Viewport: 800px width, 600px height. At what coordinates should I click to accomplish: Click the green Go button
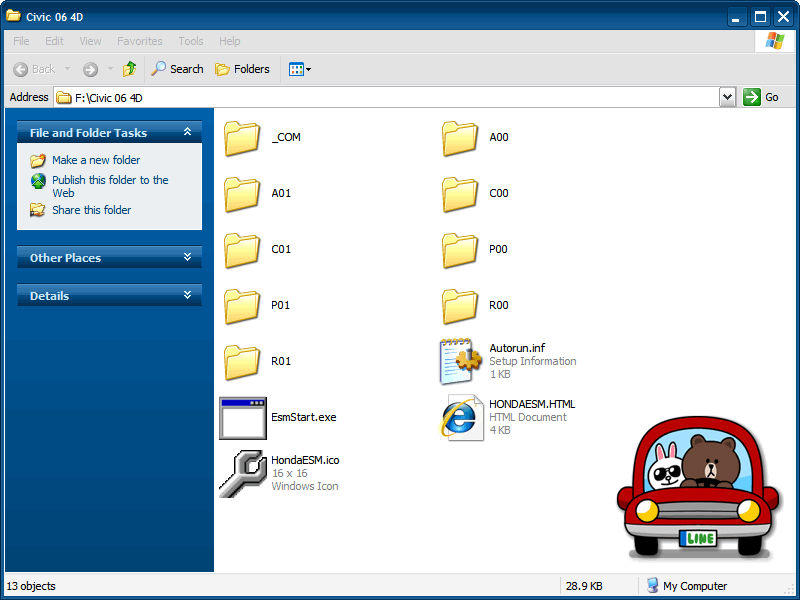[761, 97]
